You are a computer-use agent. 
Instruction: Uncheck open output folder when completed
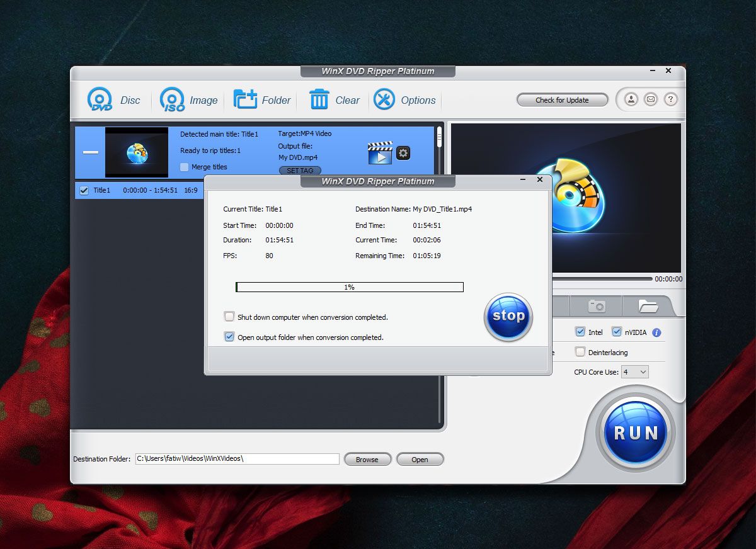tap(229, 337)
